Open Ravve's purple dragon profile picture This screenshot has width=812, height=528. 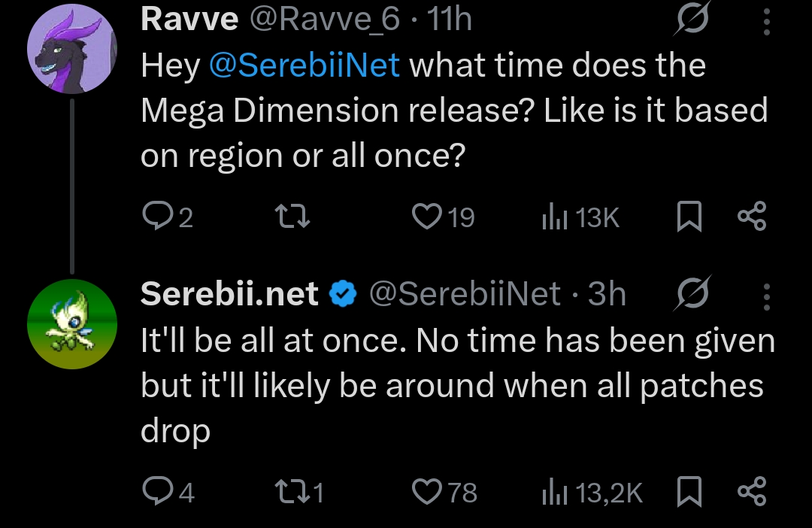[72, 53]
